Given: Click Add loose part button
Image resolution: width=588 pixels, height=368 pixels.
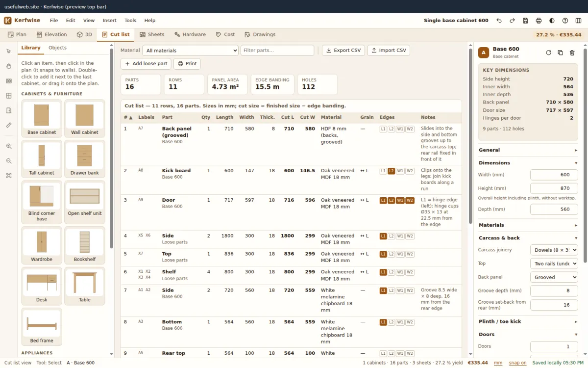Looking at the screenshot, I should [x=146, y=64].
